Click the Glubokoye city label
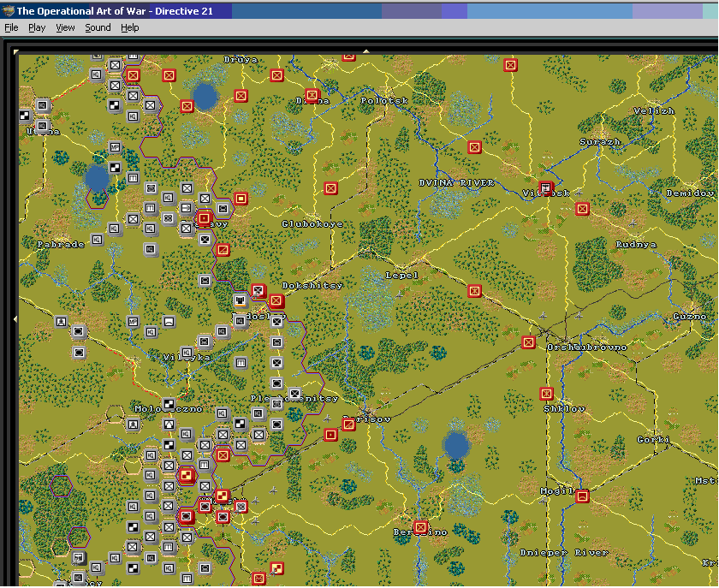The width and height of the screenshot is (719, 588). tap(312, 224)
